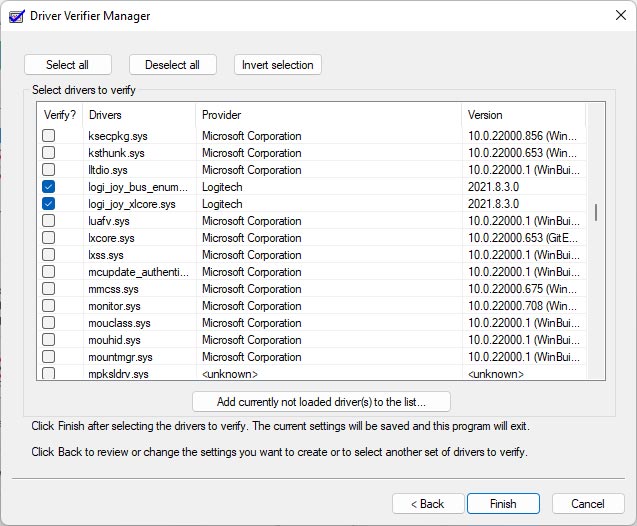Uncheck logi_joy_xlcore.sys checkbox
This screenshot has height=526, width=637.
click(x=48, y=203)
